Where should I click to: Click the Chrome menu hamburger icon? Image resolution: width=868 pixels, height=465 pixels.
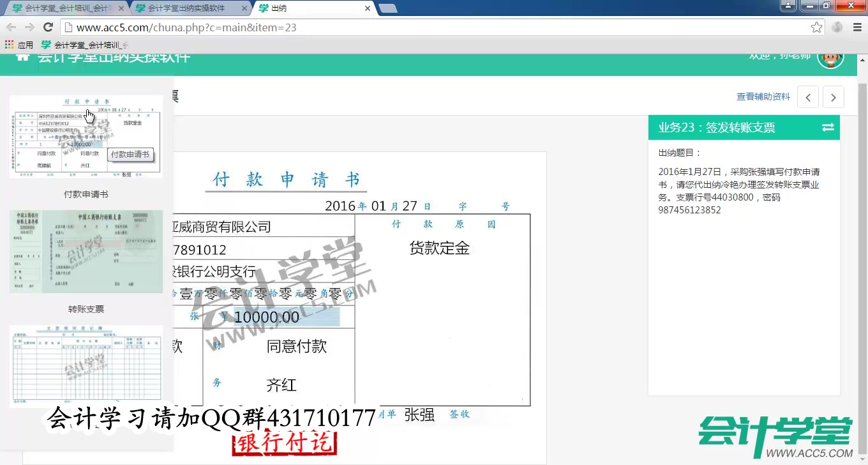(x=856, y=27)
